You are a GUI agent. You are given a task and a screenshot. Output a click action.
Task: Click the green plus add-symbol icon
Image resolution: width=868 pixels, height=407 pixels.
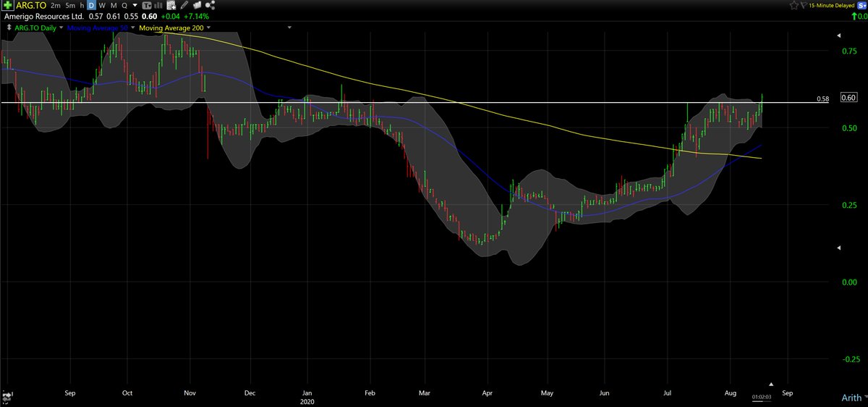8,5
